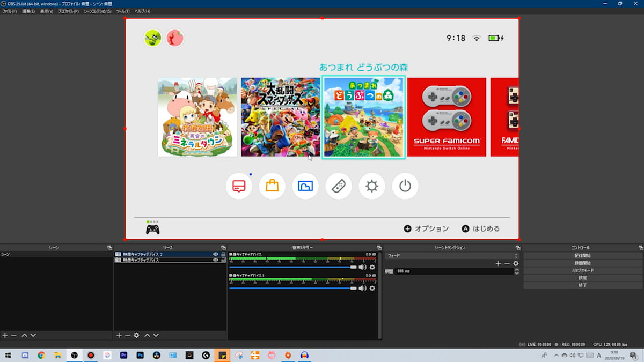Image resolution: width=644 pixels, height=362 pixels.
Task: Open 設定 settings button in Controls
Action: coord(583,278)
